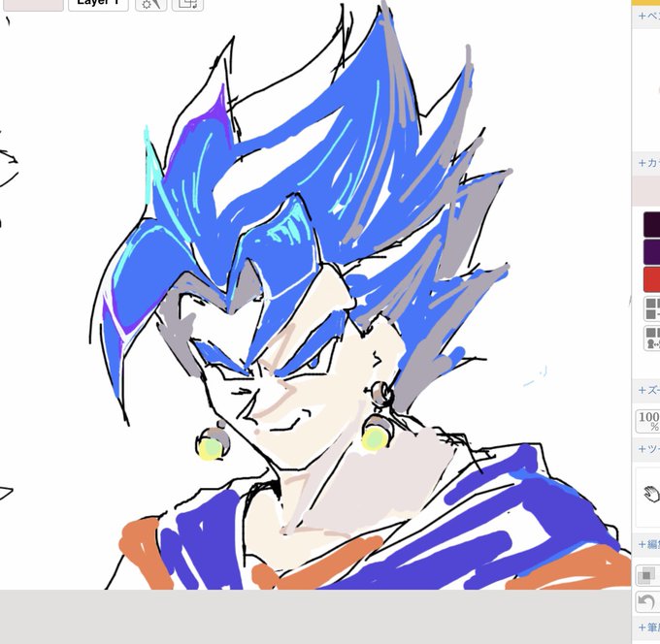Pick the red color swatch
The image size is (660, 644).
click(651, 279)
